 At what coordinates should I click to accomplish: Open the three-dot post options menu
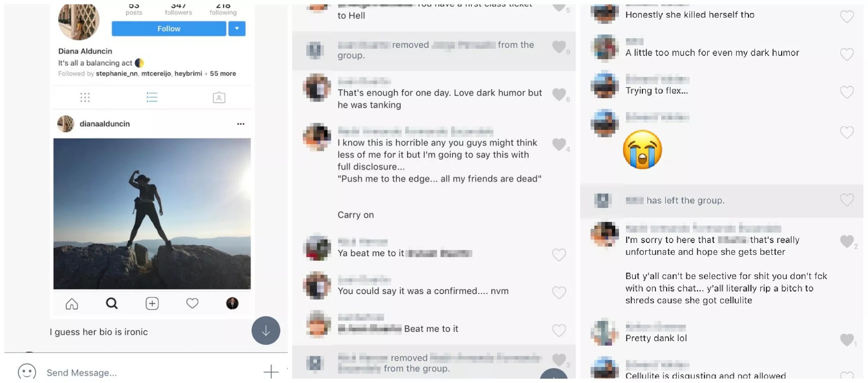[x=241, y=124]
